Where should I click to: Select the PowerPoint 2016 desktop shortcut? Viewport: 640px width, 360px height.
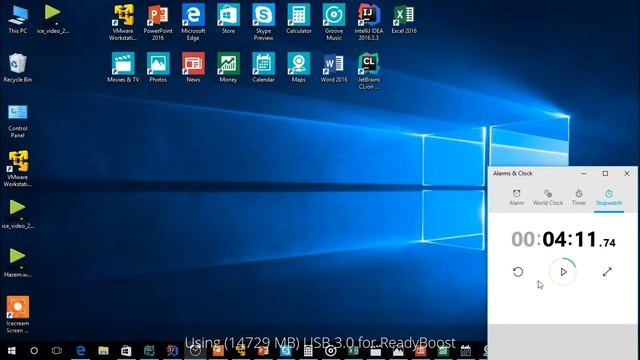point(158,22)
